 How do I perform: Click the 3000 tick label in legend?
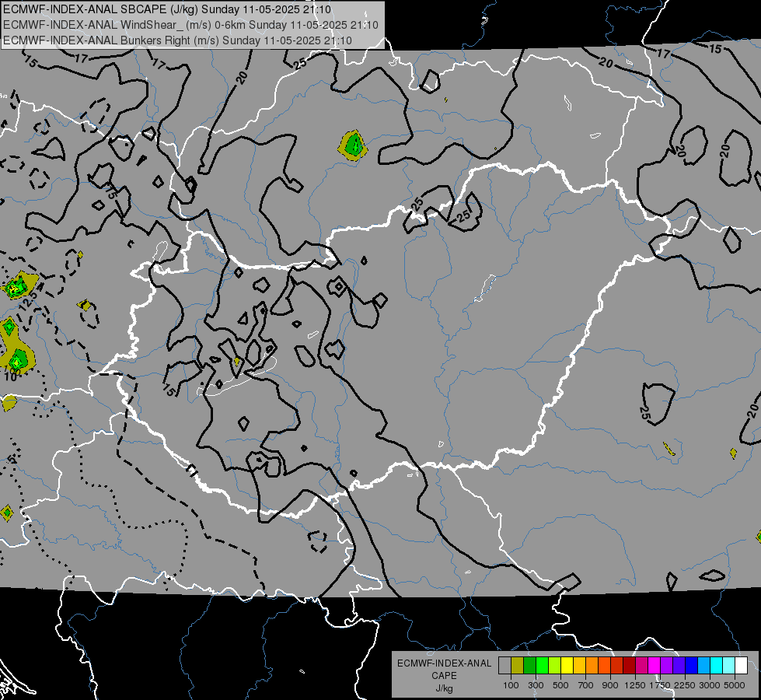[710, 685]
